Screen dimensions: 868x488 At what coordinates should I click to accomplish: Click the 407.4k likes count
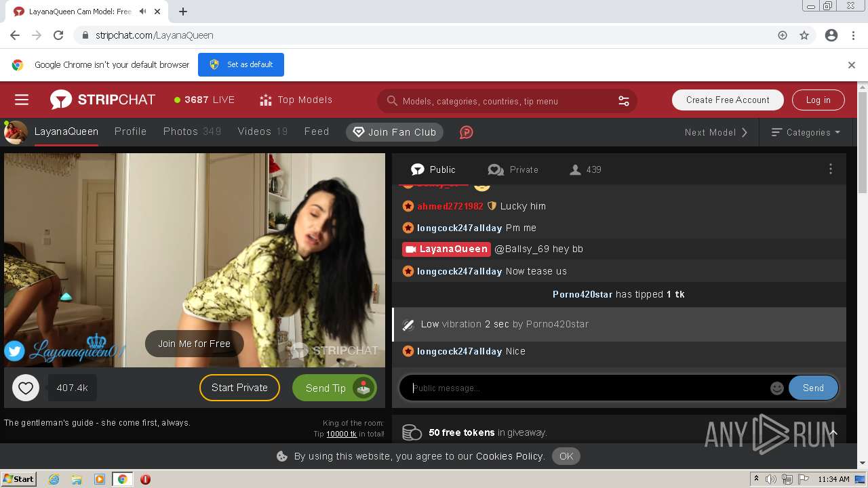(72, 388)
